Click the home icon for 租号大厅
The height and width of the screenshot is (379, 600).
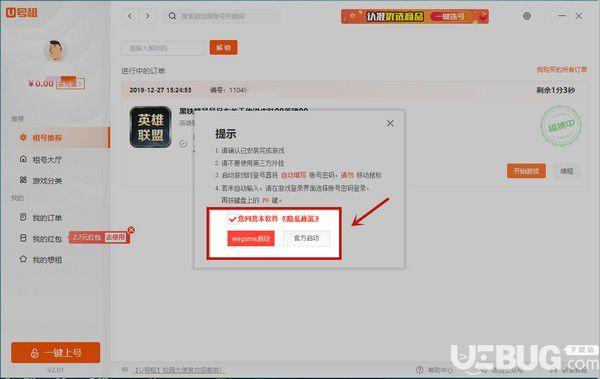pos(23,159)
